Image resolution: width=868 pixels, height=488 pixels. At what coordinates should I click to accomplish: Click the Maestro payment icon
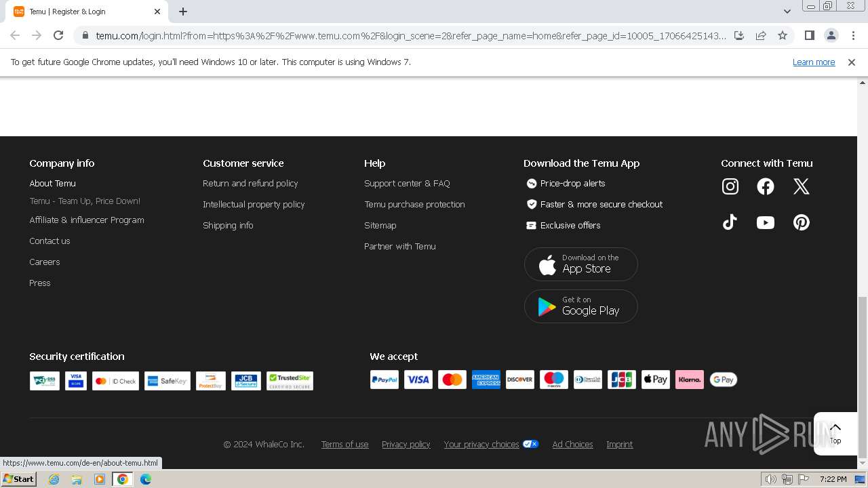pyautogui.click(x=554, y=380)
